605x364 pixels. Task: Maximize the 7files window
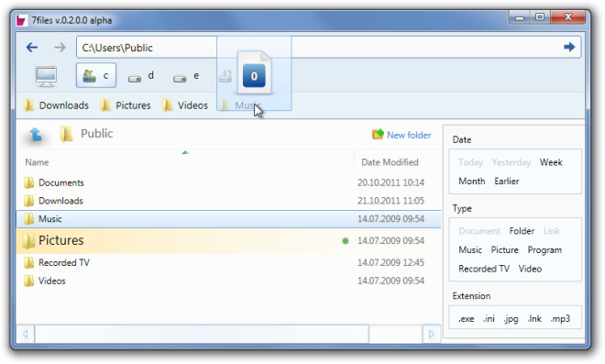[540, 17]
